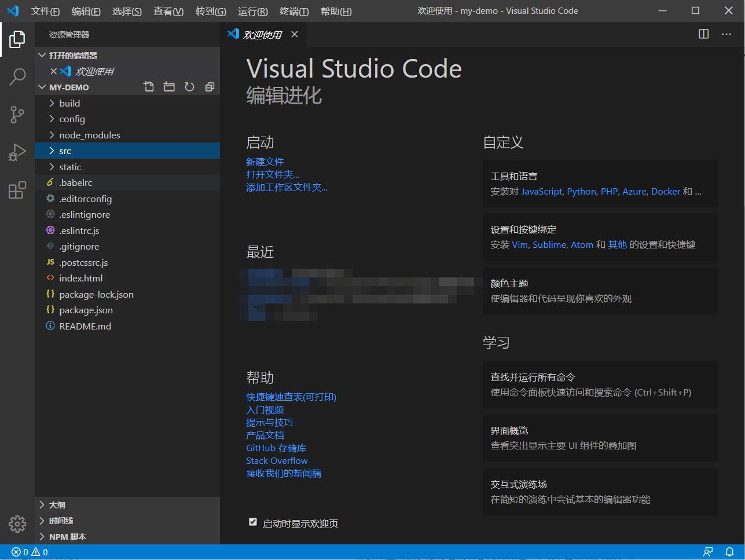
Task: Expand the src folder
Action: (65, 151)
